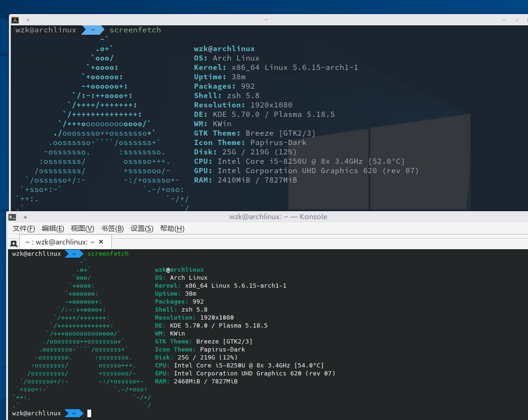Click the pin dot beside the Alacritty icon
This screenshot has height=420, width=528.
[28, 20]
